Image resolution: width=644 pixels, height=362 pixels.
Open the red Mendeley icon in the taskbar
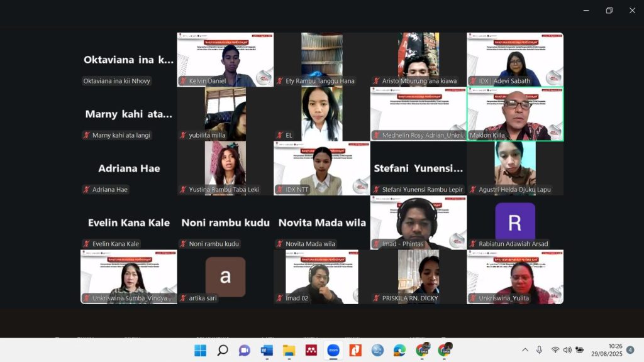point(311,350)
